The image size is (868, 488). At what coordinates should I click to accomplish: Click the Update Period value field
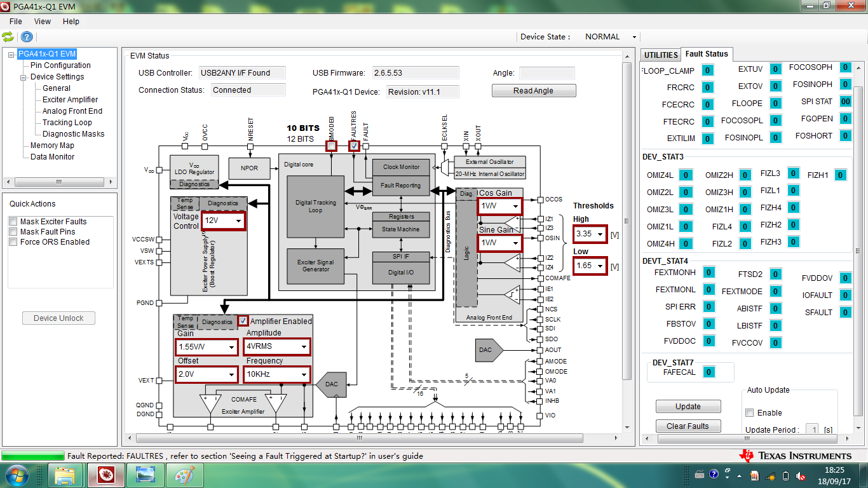click(812, 430)
